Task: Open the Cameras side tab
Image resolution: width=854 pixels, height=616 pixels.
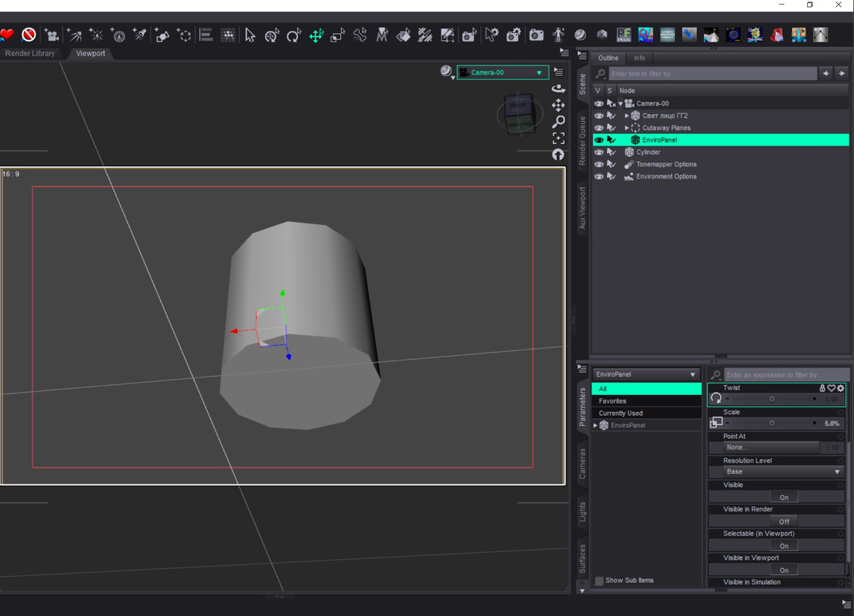Action: [582, 464]
